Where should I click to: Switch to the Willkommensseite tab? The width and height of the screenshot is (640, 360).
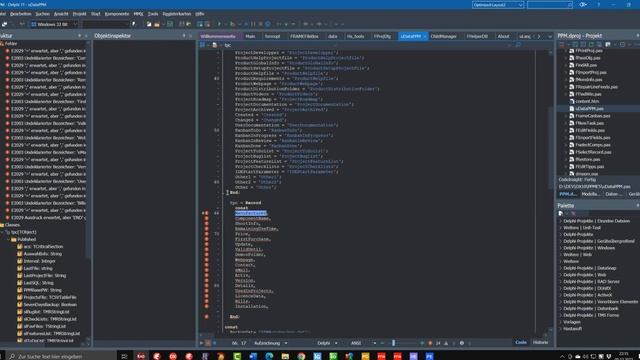218,36
